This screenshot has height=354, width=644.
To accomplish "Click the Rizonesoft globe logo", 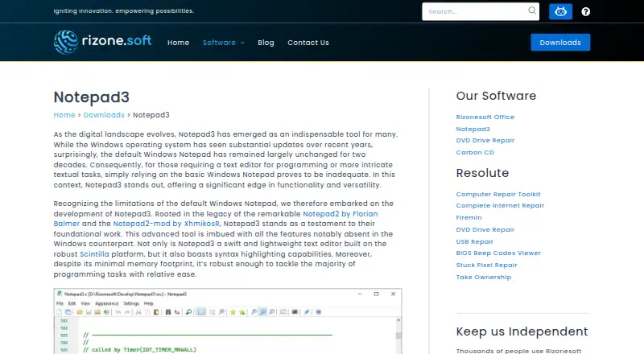I will 66,42.
